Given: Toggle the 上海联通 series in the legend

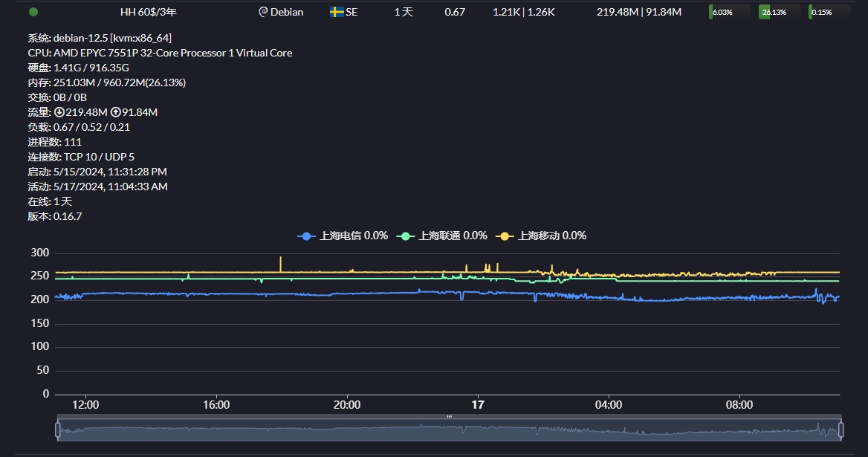Looking at the screenshot, I should pyautogui.click(x=441, y=236).
